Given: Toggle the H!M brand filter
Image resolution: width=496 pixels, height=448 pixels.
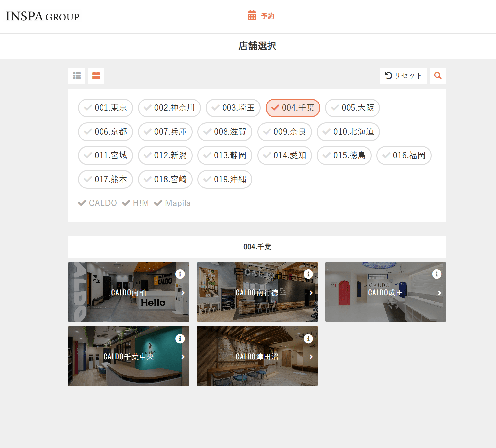Looking at the screenshot, I should click(136, 203).
